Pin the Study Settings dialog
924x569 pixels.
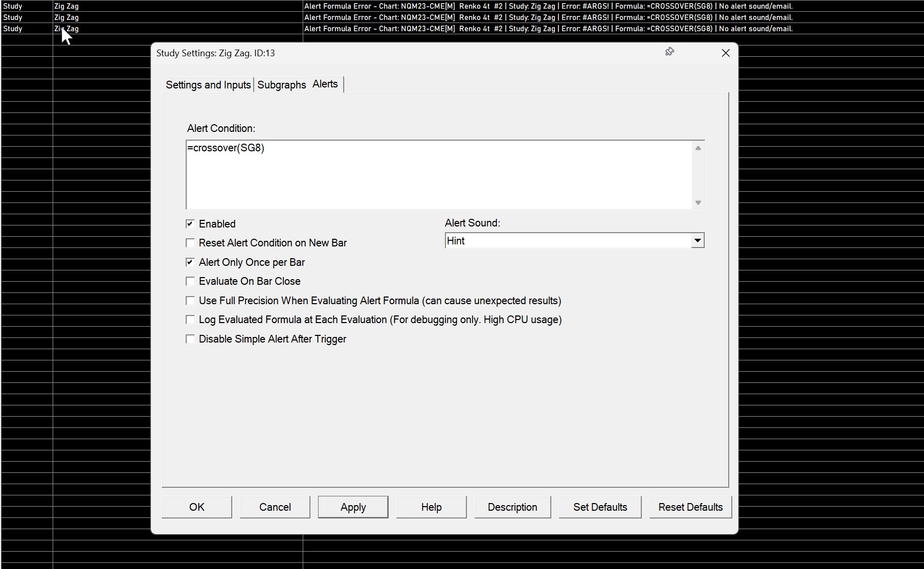(x=669, y=52)
